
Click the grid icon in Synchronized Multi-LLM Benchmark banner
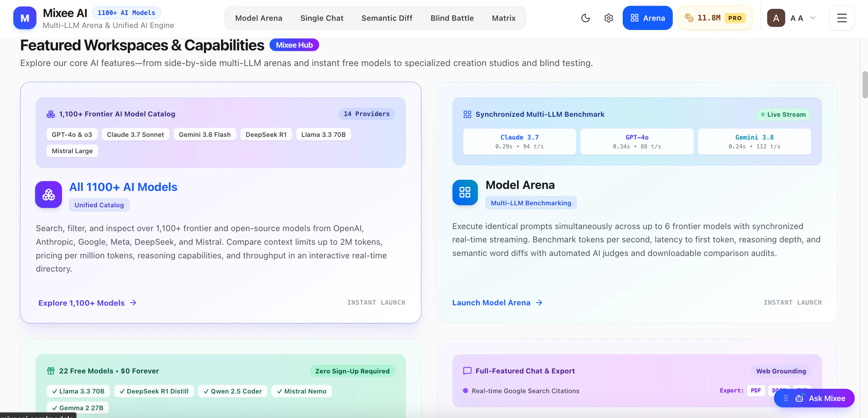pyautogui.click(x=467, y=114)
